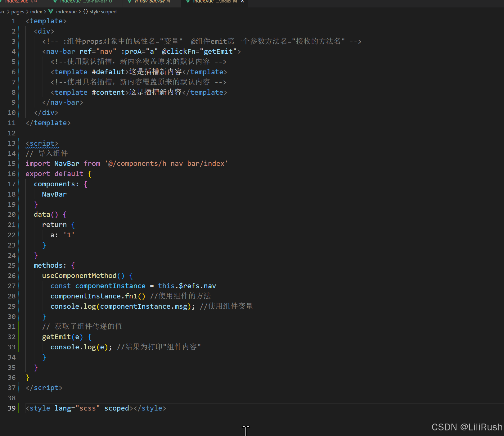Collapse the script block at line 13
The image size is (504, 436).
tap(21, 143)
